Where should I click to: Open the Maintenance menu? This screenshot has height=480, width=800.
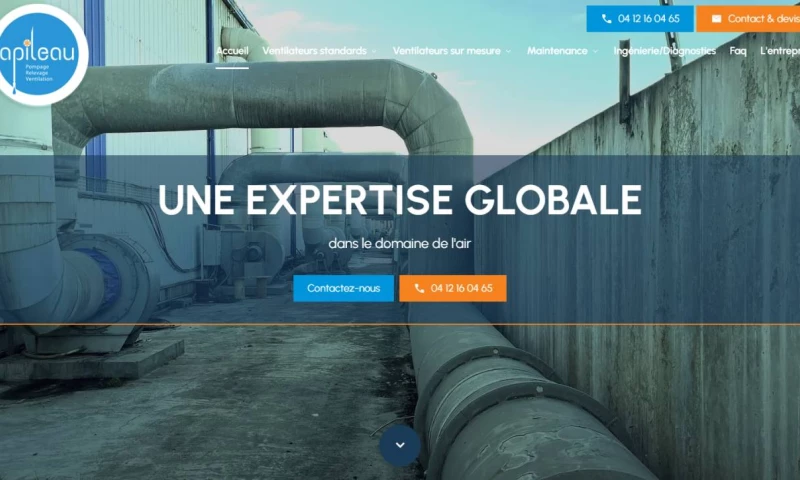557,50
